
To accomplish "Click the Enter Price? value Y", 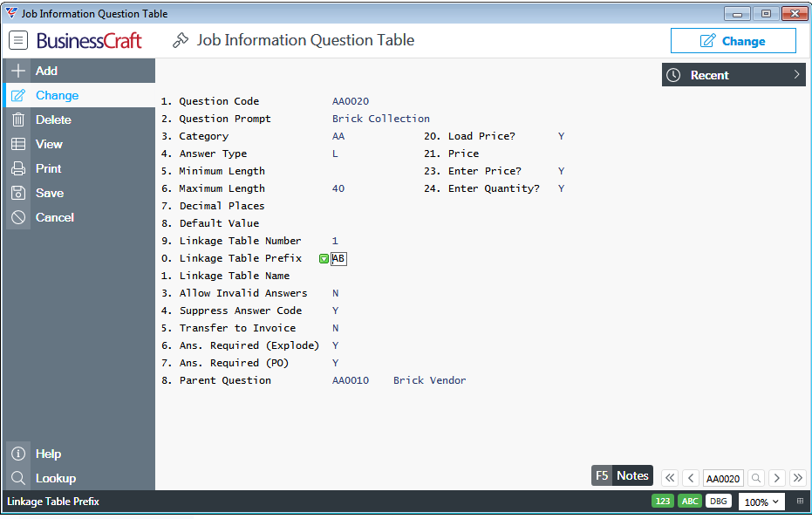I will 561,171.
